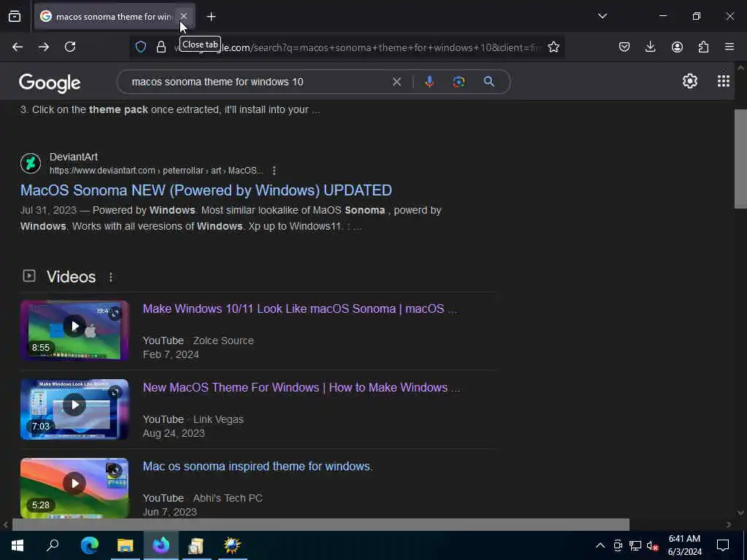The width and height of the screenshot is (747, 560).
Task: Open Videos section more options
Action: tap(111, 277)
